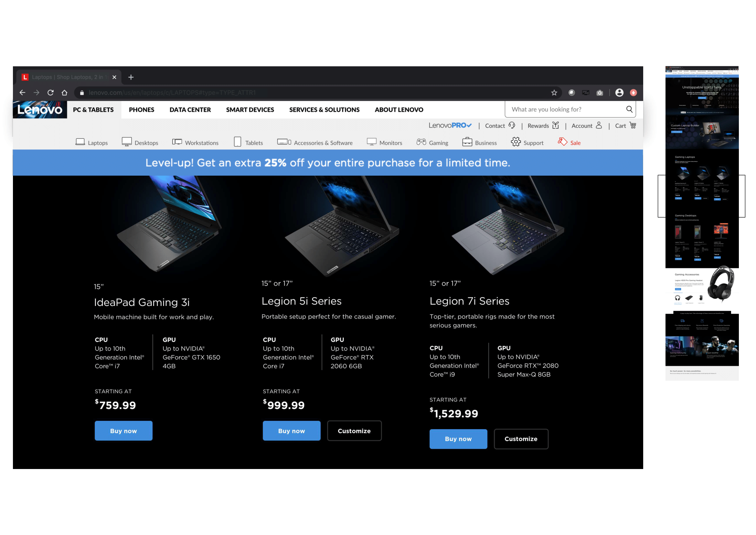Open Gaming category with controller icon
This screenshot has width=756, height=535.
click(421, 142)
